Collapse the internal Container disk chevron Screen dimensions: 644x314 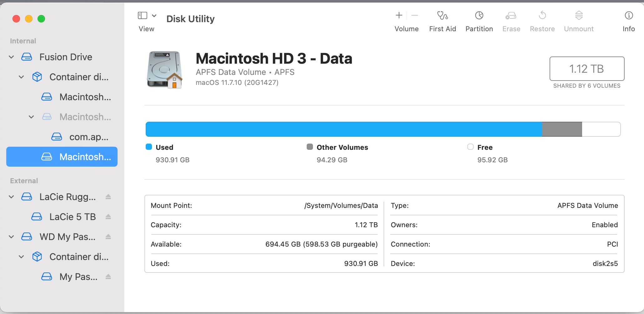click(21, 77)
